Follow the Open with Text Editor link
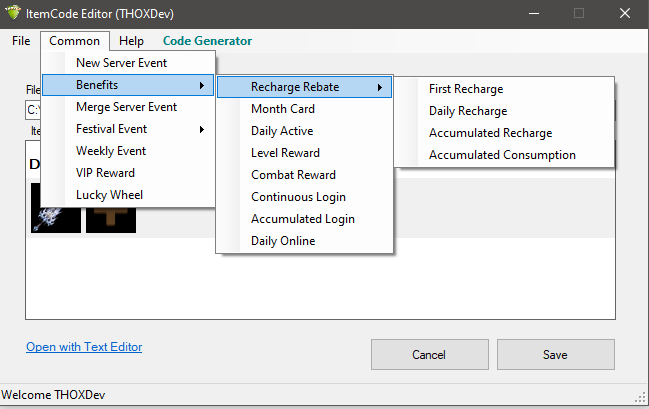Screen dimensions: 649x409 (84, 347)
